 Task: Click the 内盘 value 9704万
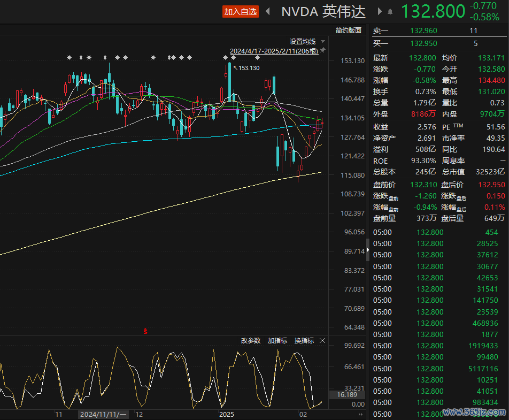492,113
